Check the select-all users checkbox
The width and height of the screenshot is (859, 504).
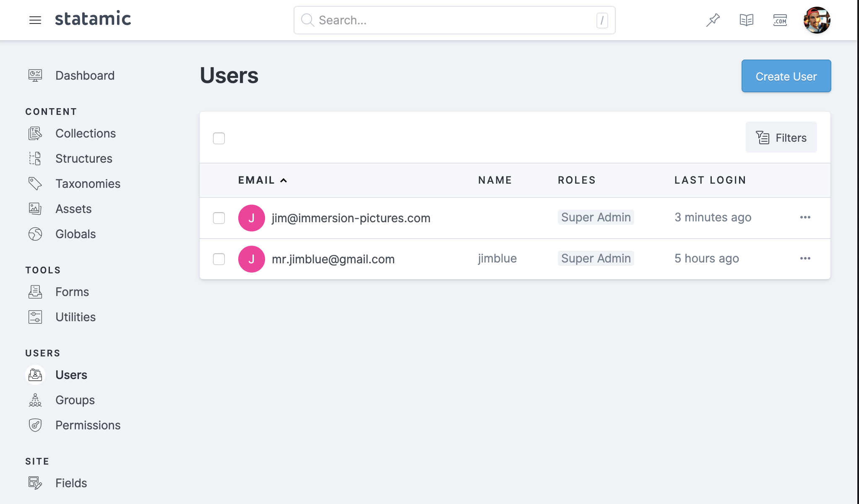tap(219, 138)
